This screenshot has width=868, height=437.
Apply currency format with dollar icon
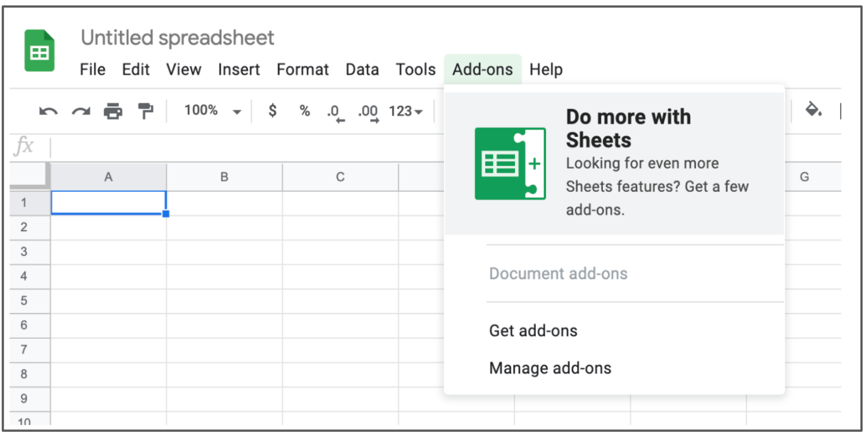[273, 111]
